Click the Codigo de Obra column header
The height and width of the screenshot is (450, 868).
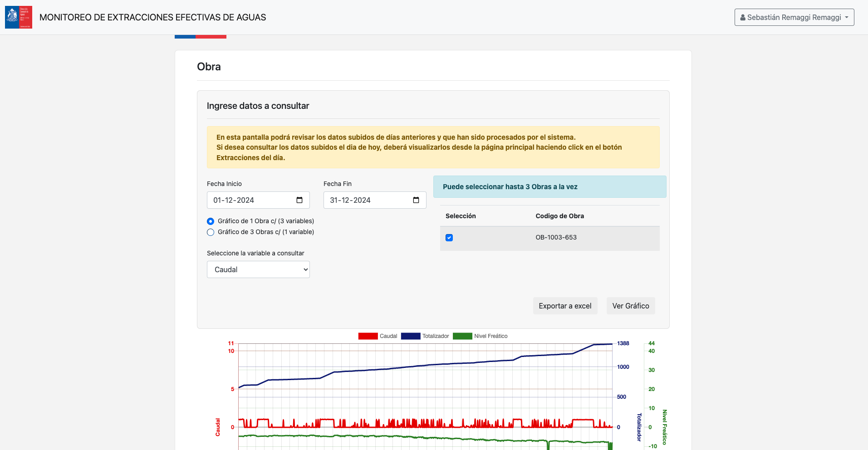pos(559,216)
